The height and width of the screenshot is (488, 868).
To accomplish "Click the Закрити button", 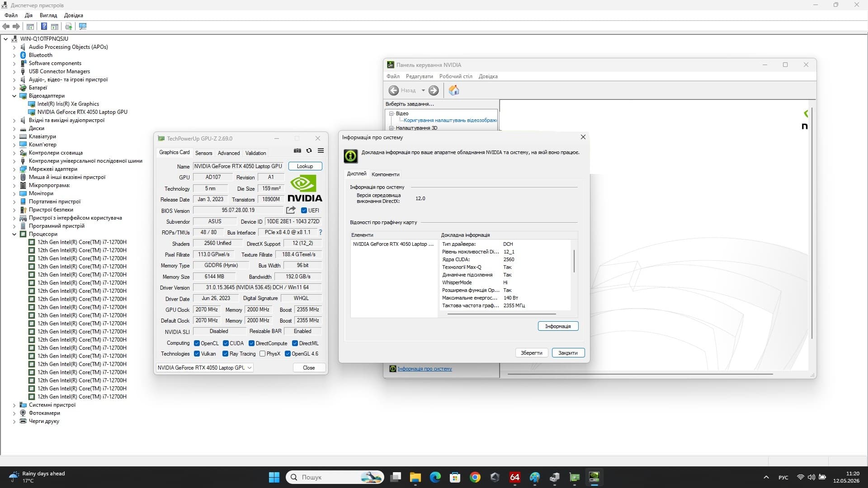I will point(568,353).
